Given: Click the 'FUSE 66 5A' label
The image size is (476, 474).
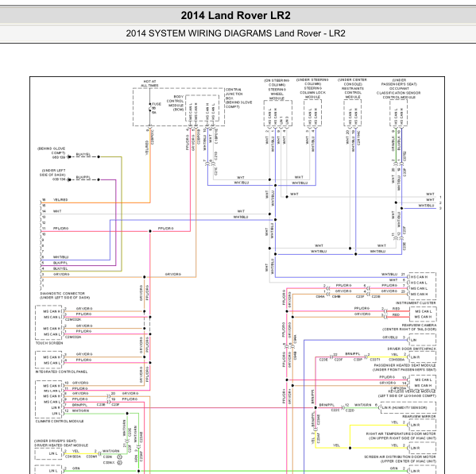Looking at the screenshot, I should 157,108.
